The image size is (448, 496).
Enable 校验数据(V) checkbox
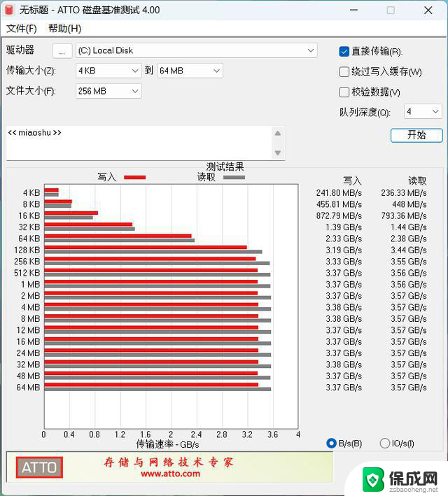[344, 92]
